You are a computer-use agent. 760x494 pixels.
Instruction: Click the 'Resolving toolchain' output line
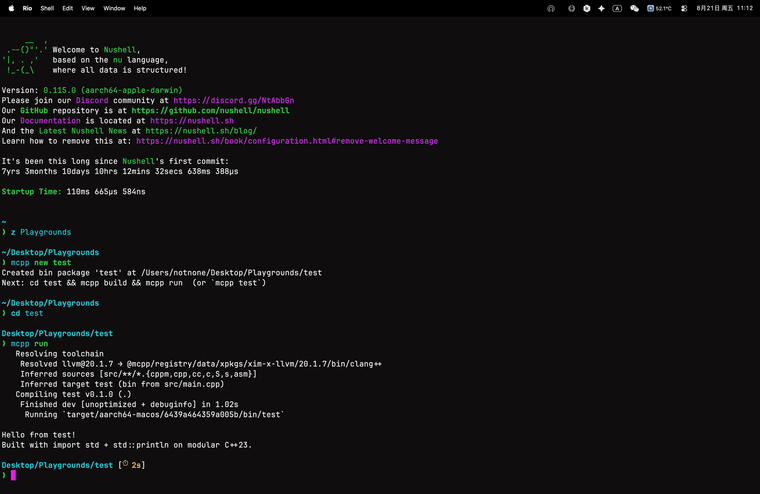tap(59, 354)
